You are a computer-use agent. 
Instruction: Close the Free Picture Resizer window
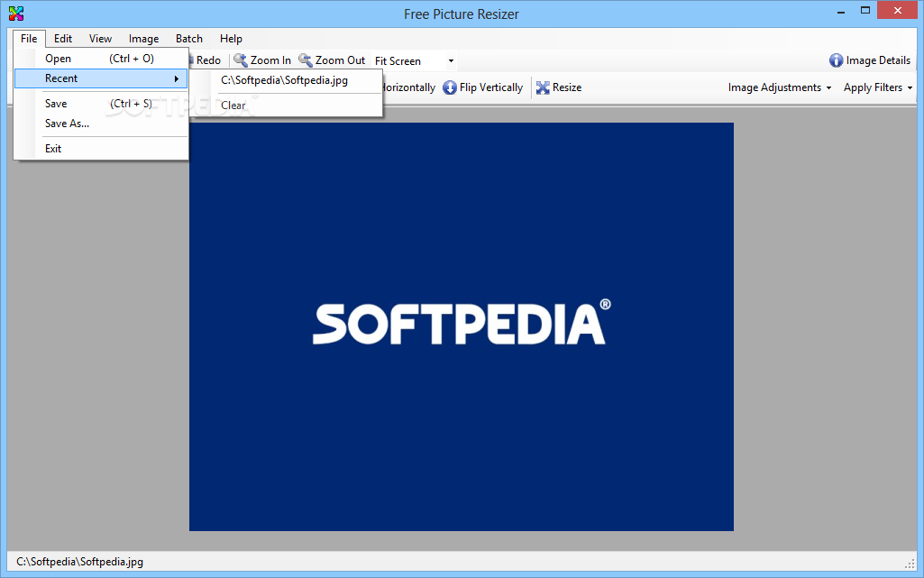(x=898, y=11)
